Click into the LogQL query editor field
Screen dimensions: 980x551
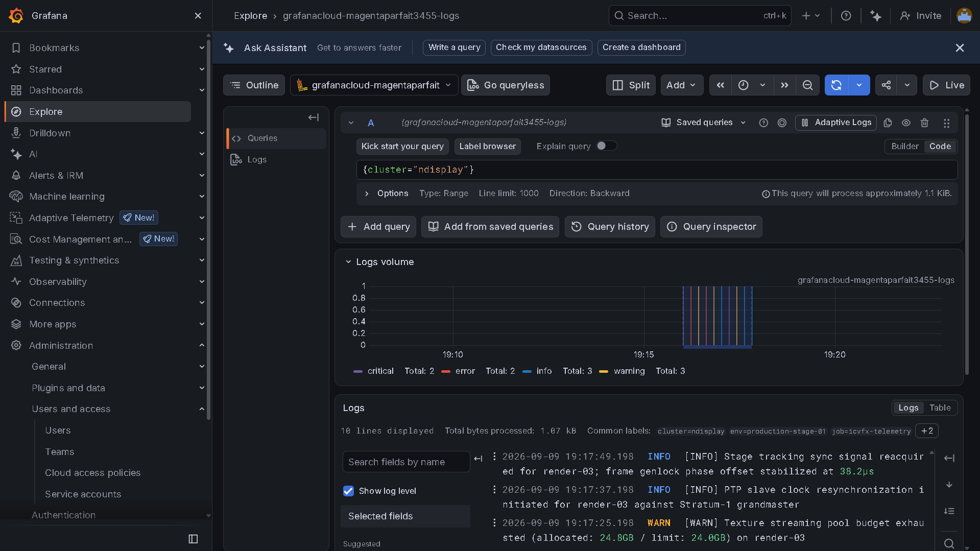[656, 170]
